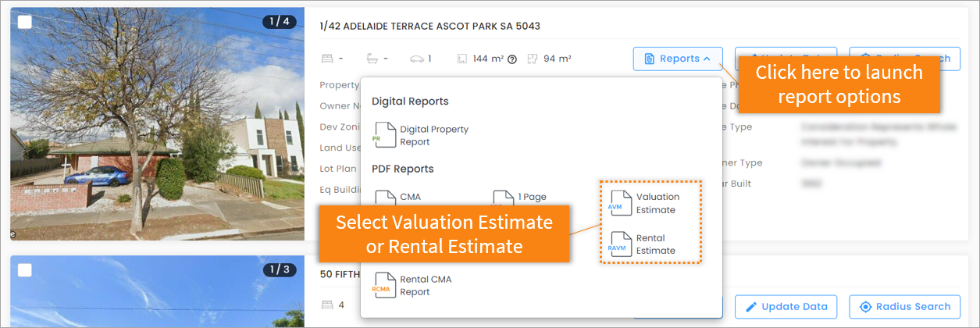Click the car spaces icon showing 1
Image resolution: width=980 pixels, height=328 pixels.
click(418, 59)
